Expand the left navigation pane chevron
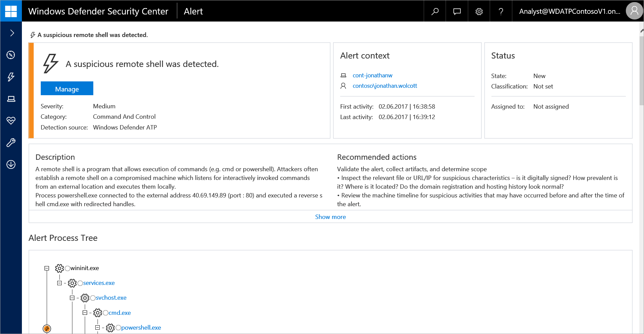This screenshot has width=644, height=334. 12,33
